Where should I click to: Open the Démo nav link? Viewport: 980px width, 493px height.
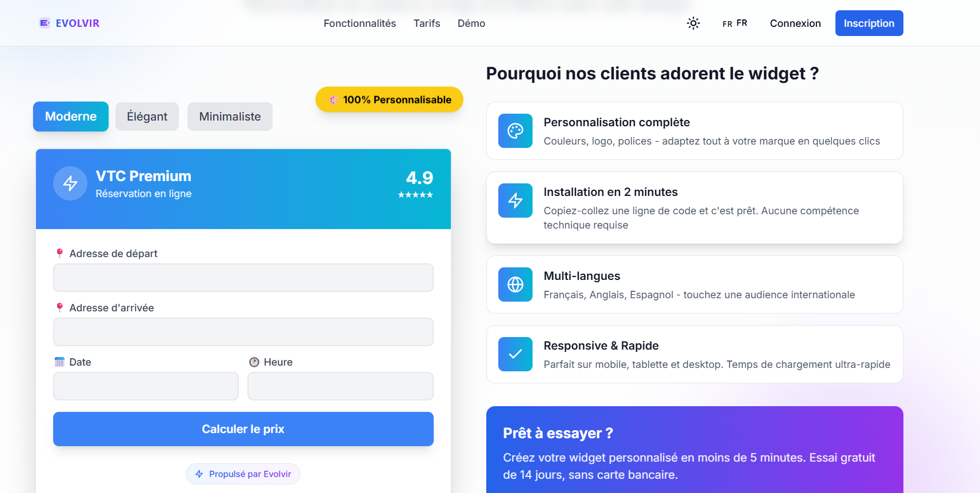tap(471, 23)
